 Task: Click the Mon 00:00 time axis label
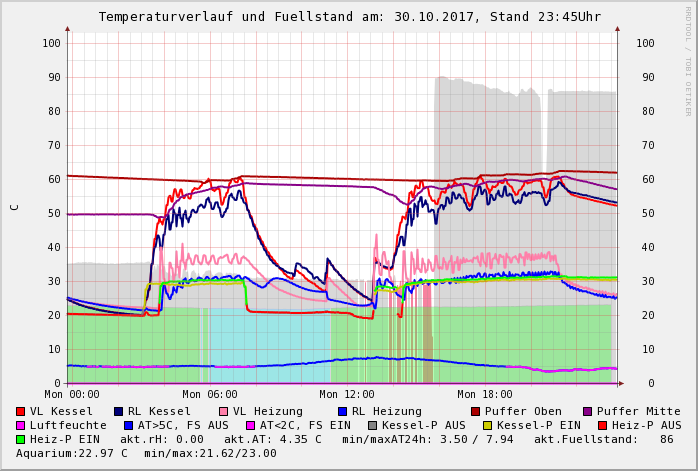tap(72, 394)
